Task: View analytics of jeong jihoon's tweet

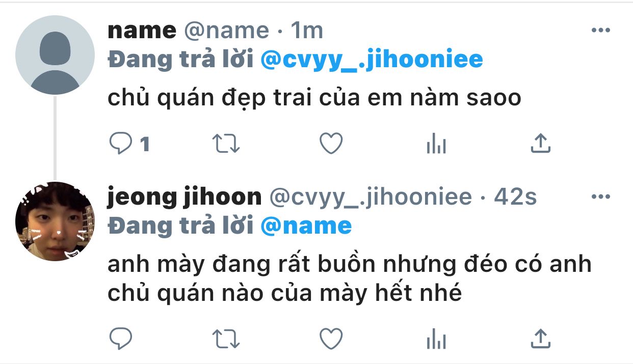Action: coord(436,338)
